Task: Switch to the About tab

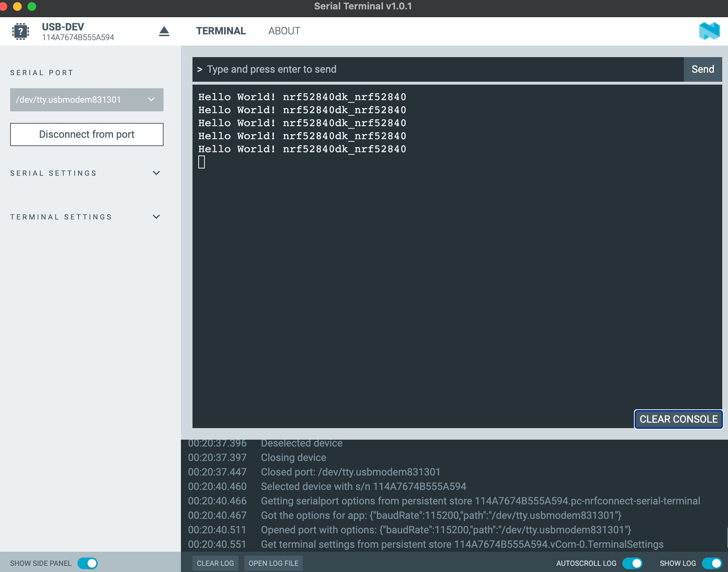Action: point(284,31)
